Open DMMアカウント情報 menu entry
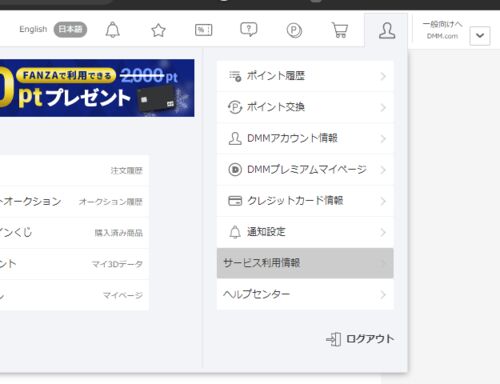500x384 pixels. (305, 138)
